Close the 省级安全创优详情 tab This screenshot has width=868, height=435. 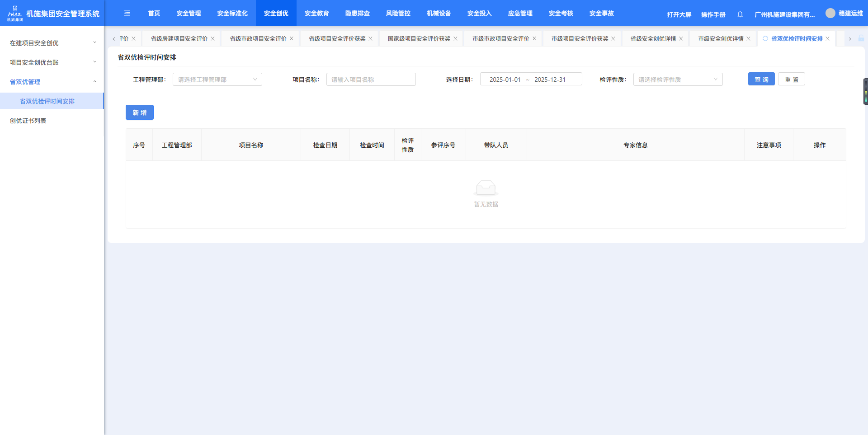pyautogui.click(x=681, y=39)
